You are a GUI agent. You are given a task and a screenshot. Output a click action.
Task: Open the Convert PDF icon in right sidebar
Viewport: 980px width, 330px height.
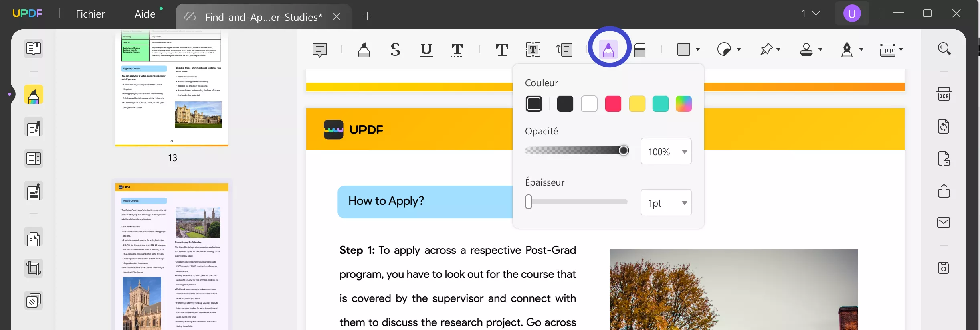[x=944, y=126]
